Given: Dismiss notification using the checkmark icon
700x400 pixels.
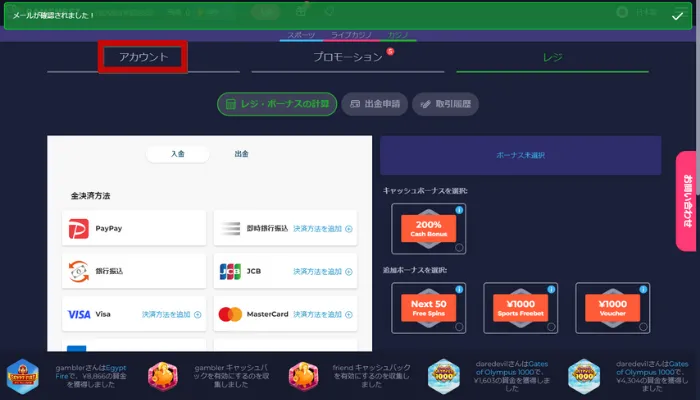Looking at the screenshot, I should pos(677,16).
